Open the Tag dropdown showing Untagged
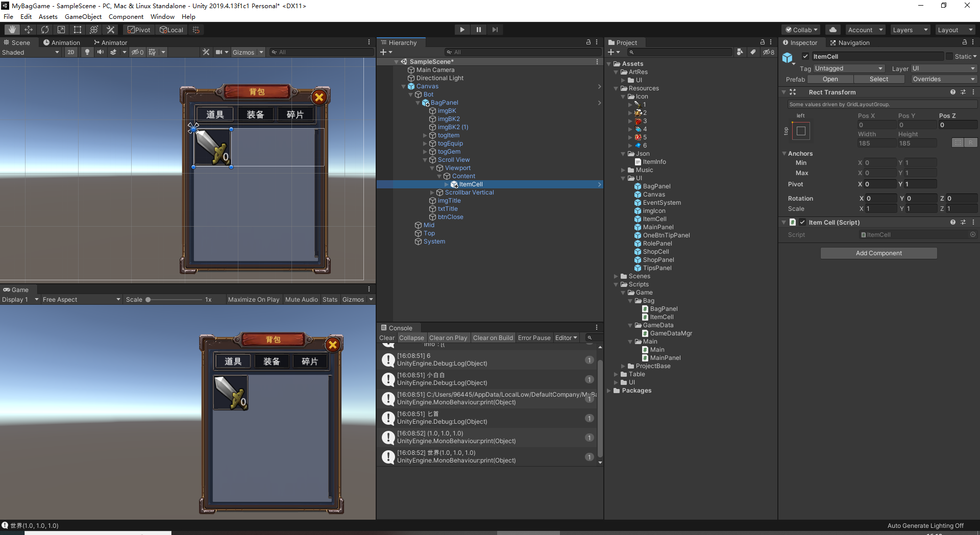 pyautogui.click(x=848, y=68)
